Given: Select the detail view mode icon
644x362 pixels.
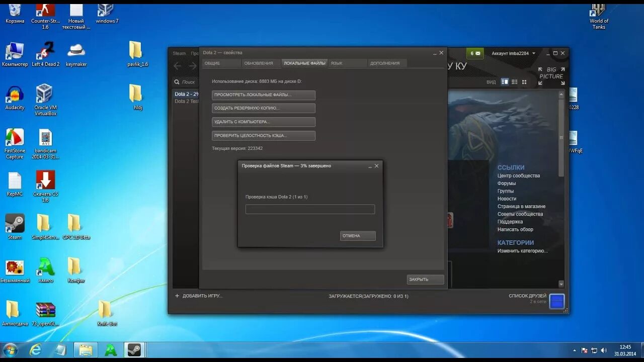Looking at the screenshot, I should pos(505,82).
